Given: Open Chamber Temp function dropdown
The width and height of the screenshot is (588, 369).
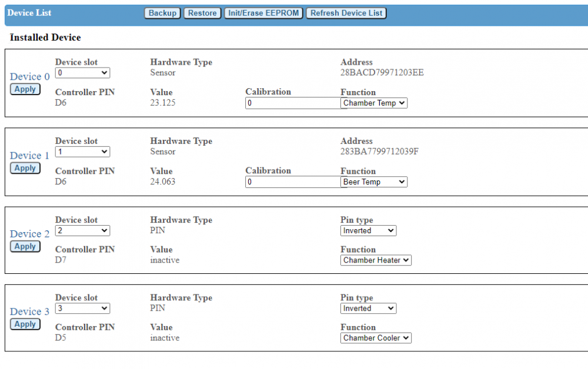Looking at the screenshot, I should 374,103.
